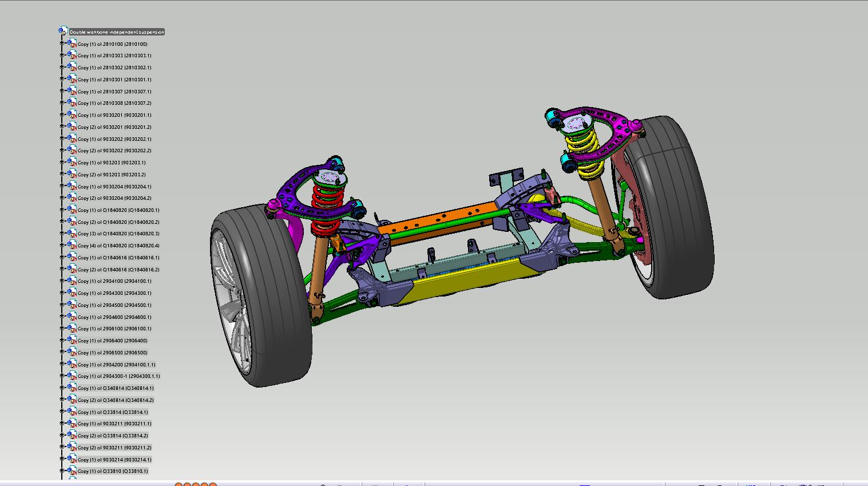
Task: Click the product icon beside Q1840616.1
Action: pyautogui.click(x=72, y=258)
